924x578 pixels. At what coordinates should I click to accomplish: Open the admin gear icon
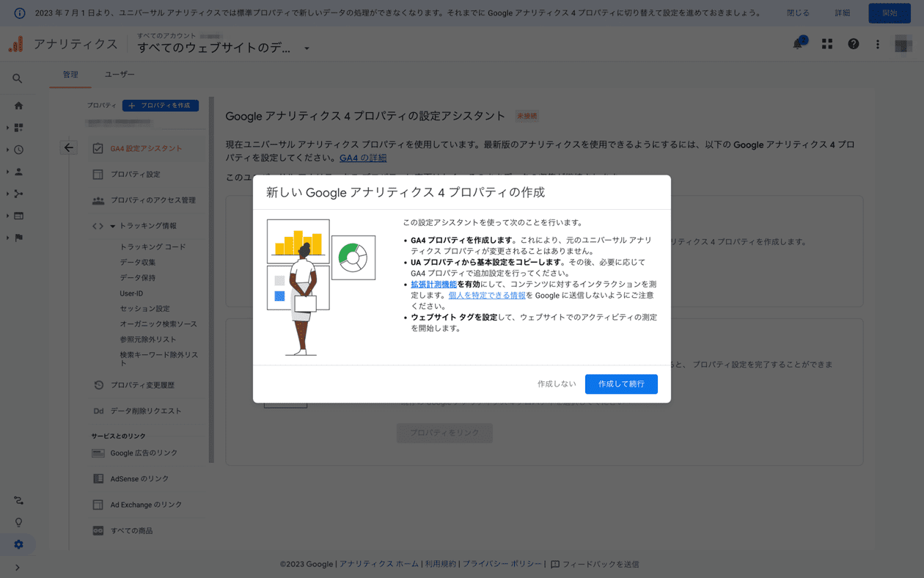18,544
